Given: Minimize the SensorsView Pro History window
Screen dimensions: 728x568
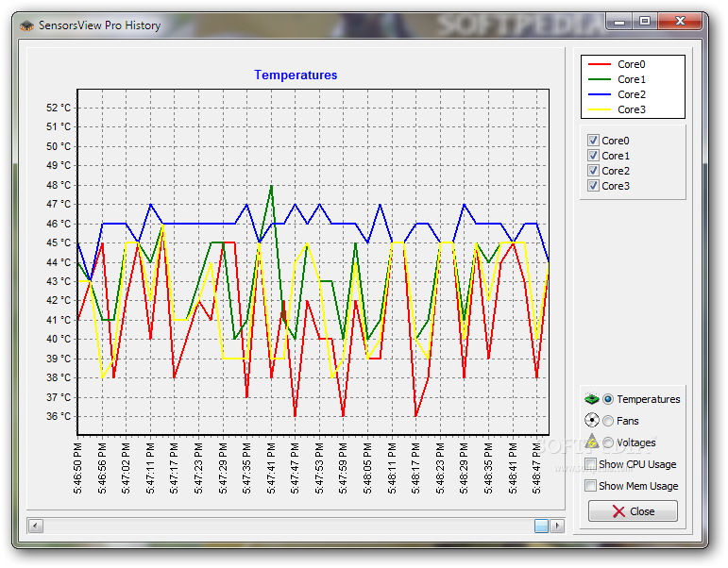Looking at the screenshot, I should click(619, 22).
